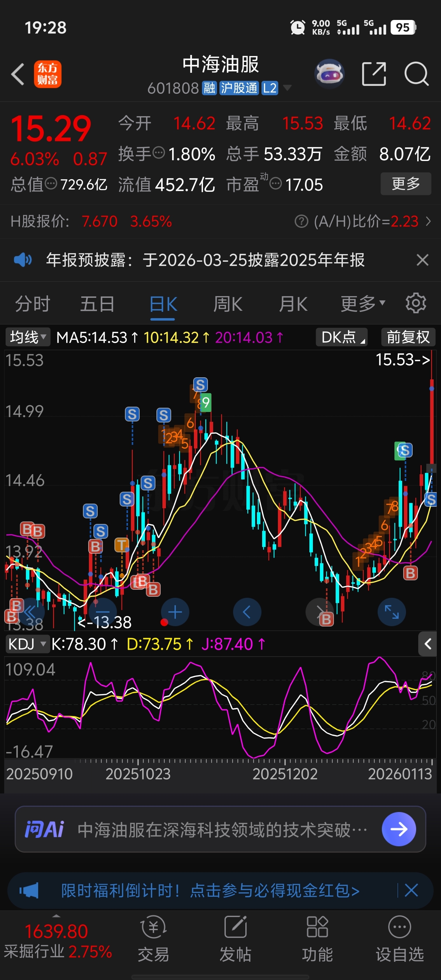
Task: Tap K:78.30 indicator value
Action: tap(85, 644)
